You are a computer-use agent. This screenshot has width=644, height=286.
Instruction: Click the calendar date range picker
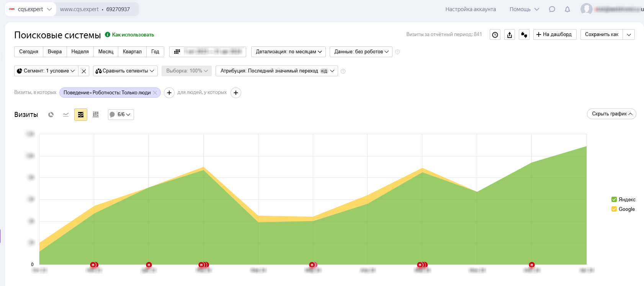click(x=208, y=52)
